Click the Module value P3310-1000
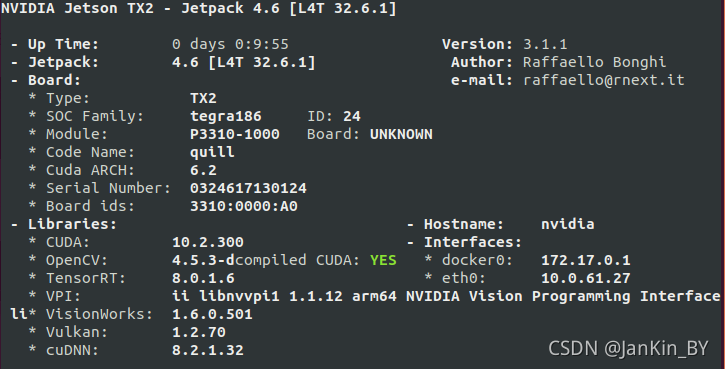Image resolution: width=725 pixels, height=369 pixels. (235, 135)
